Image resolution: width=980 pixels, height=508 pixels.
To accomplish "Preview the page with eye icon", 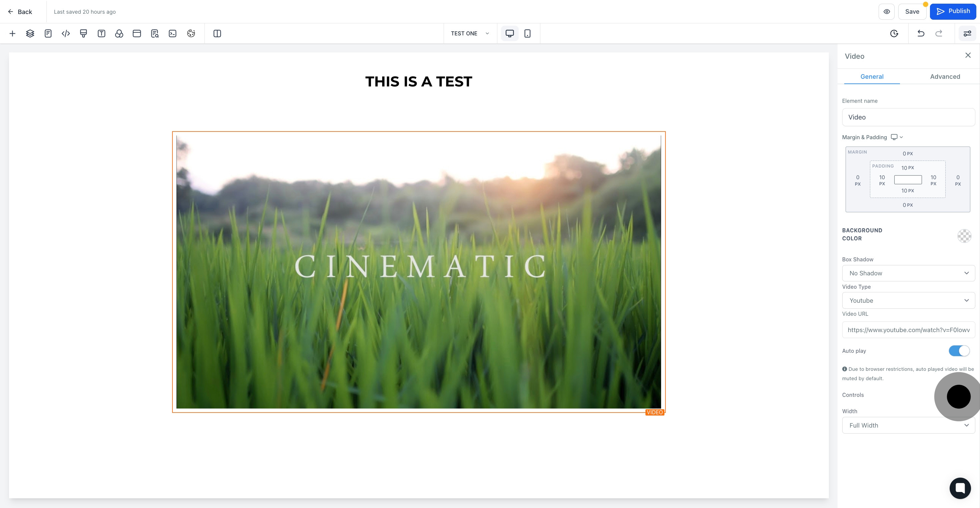I will (887, 11).
